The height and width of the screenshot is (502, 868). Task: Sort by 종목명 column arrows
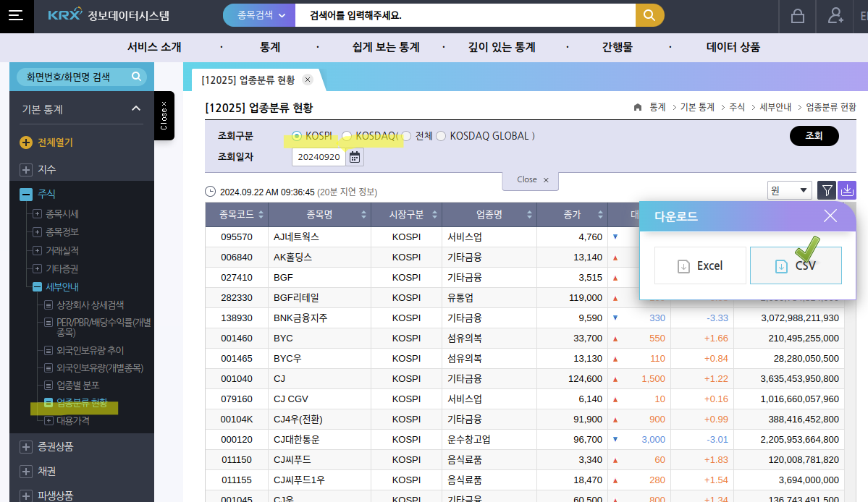tap(363, 215)
